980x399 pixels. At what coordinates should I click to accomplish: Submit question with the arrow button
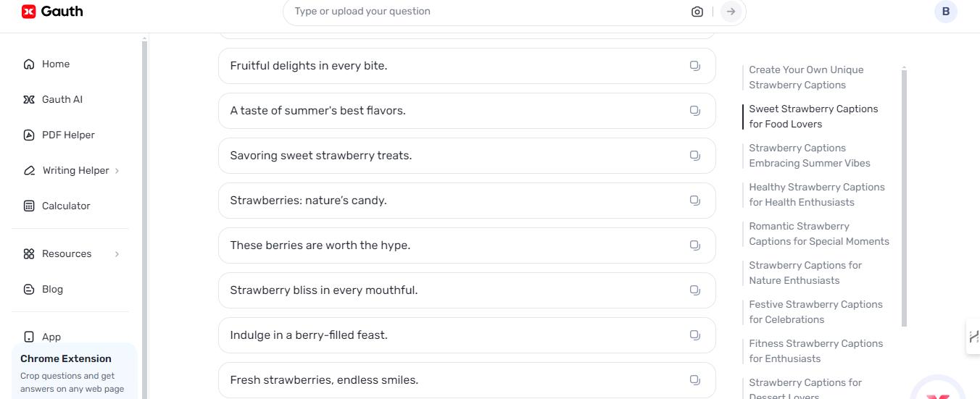[x=731, y=12]
